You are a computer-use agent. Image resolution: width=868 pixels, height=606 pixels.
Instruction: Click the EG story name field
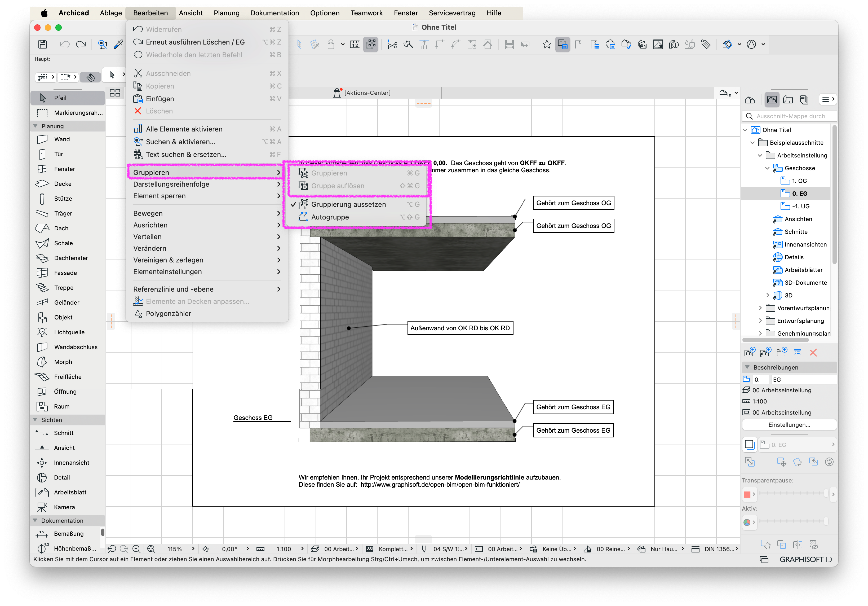point(803,379)
